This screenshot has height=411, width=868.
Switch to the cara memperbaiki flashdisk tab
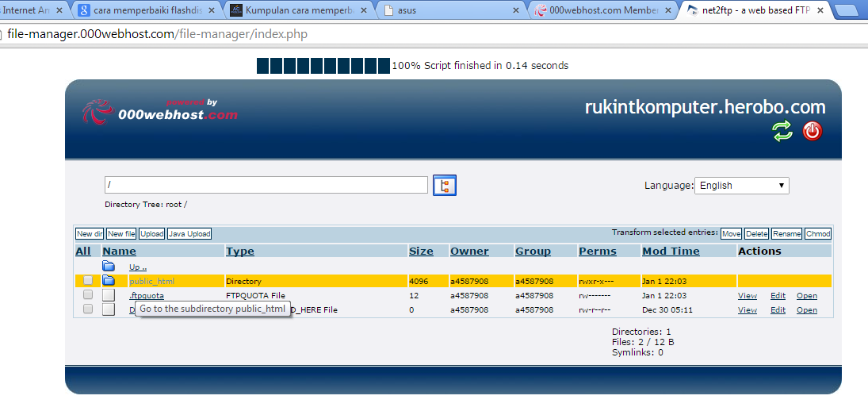point(147,10)
